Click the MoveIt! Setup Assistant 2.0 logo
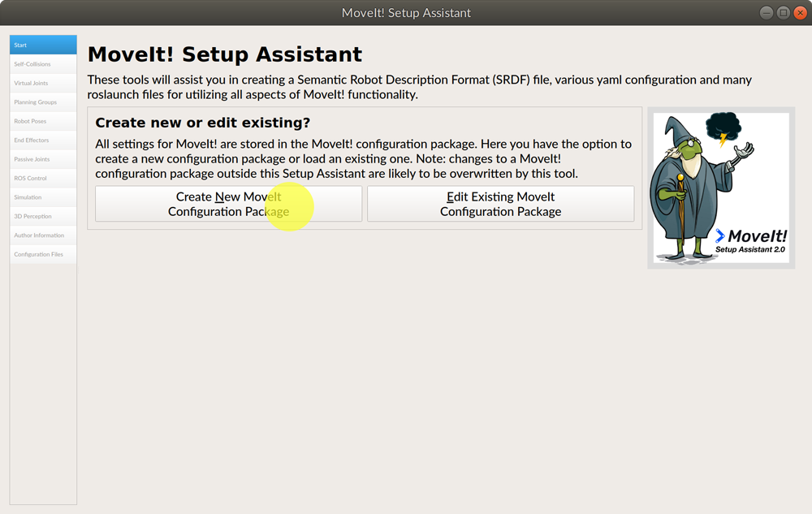Screen dimensions: 812x514 [751, 241]
